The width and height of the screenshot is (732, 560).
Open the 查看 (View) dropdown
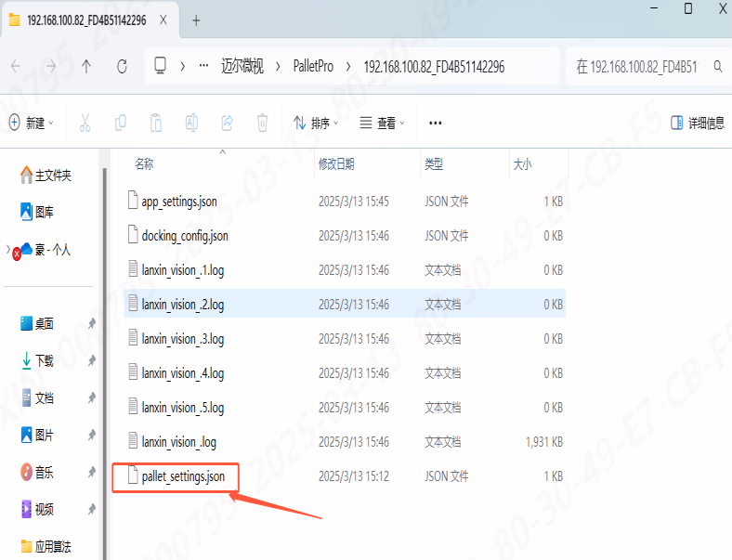click(x=383, y=124)
